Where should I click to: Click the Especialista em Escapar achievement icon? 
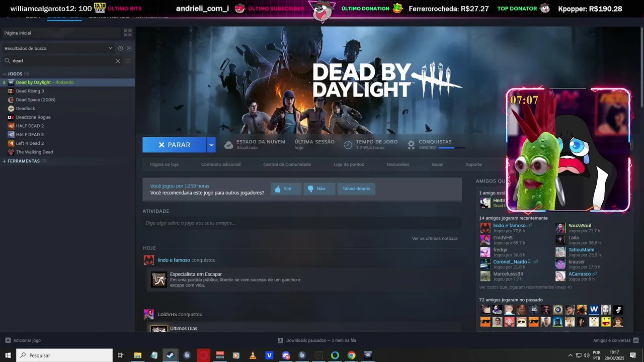159,280
